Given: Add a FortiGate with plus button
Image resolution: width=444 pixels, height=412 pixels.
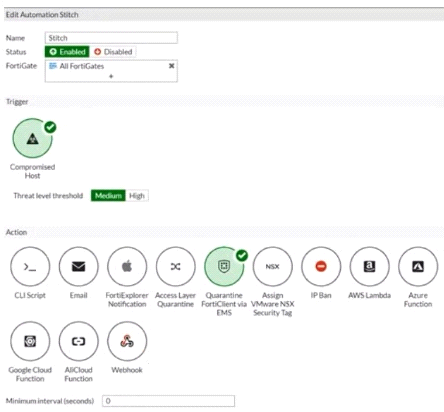Looking at the screenshot, I should click(x=111, y=76).
